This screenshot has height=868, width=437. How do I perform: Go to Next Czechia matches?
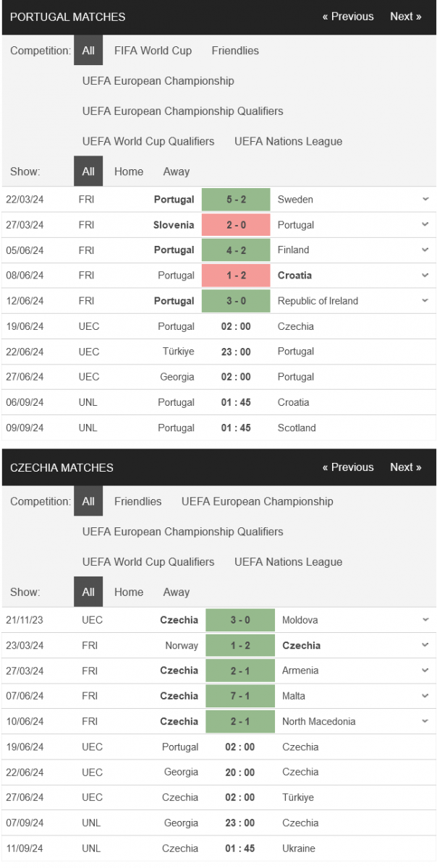coord(406,467)
